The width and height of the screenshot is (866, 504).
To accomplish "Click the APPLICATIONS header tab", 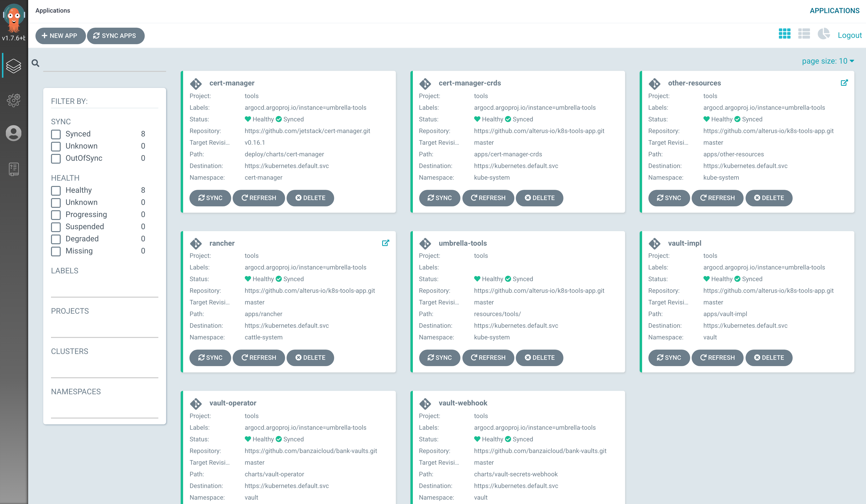I will [834, 11].
